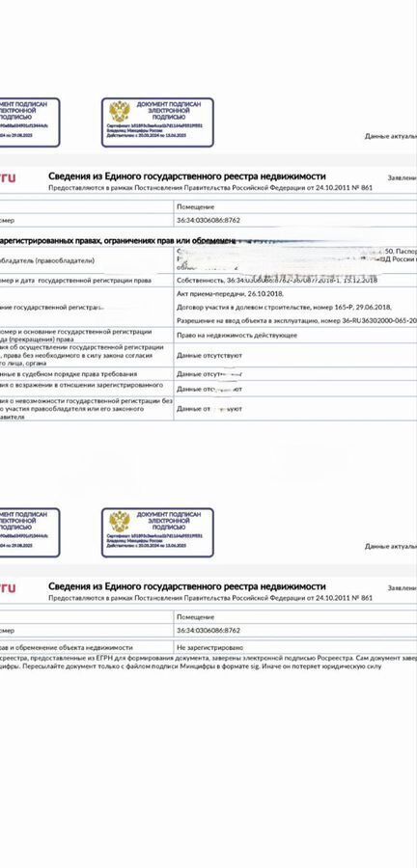417x868 pixels.
Task: Click label 'о возражении в отношении зарегистрированного'
Action: pyautogui.click(x=81, y=385)
